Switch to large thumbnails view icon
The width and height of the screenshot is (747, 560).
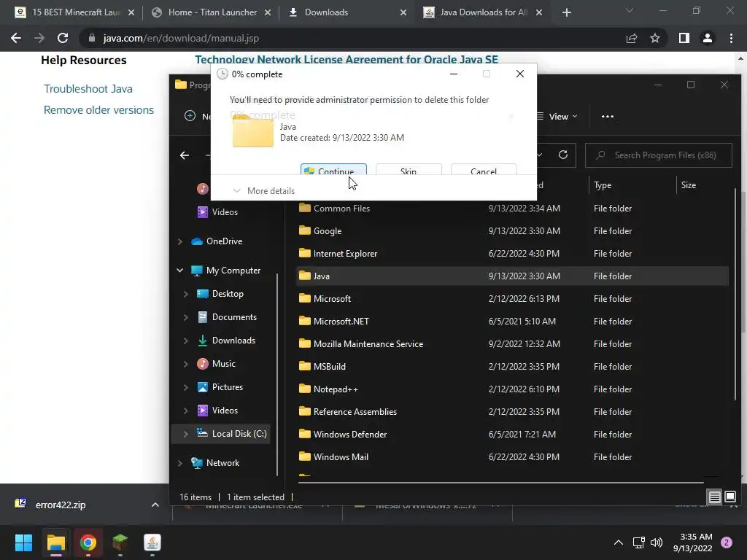tap(730, 497)
